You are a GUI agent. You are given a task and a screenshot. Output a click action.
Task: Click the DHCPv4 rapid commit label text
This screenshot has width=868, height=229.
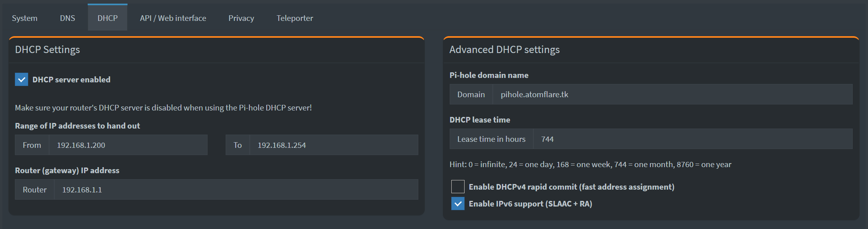[572, 187]
